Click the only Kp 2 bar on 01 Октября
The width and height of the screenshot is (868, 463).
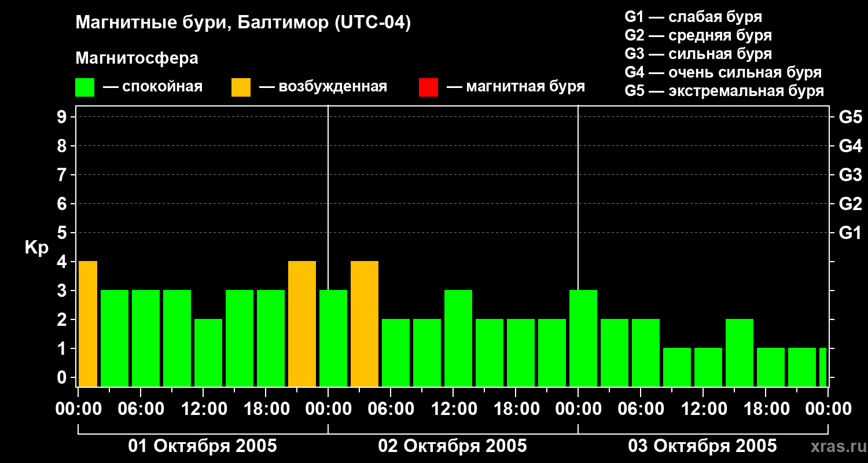208,353
